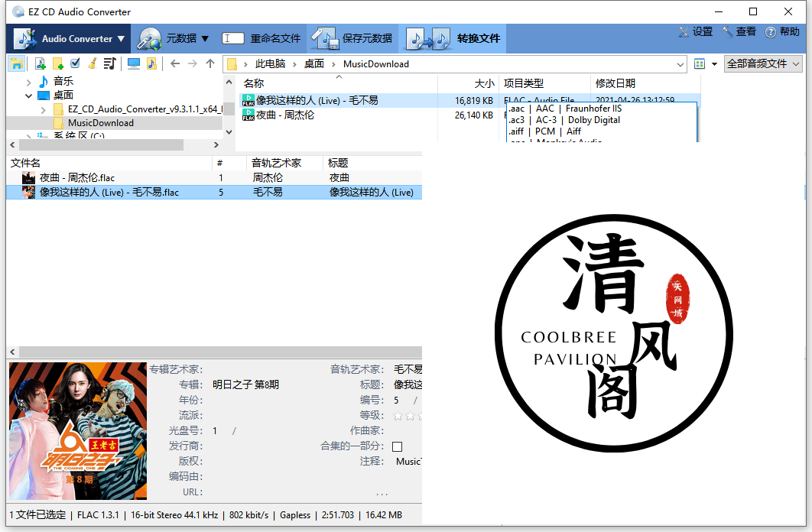Expand the EZ_CD_Audio_Converter folder node
The width and height of the screenshot is (812, 532).
pos(43,110)
